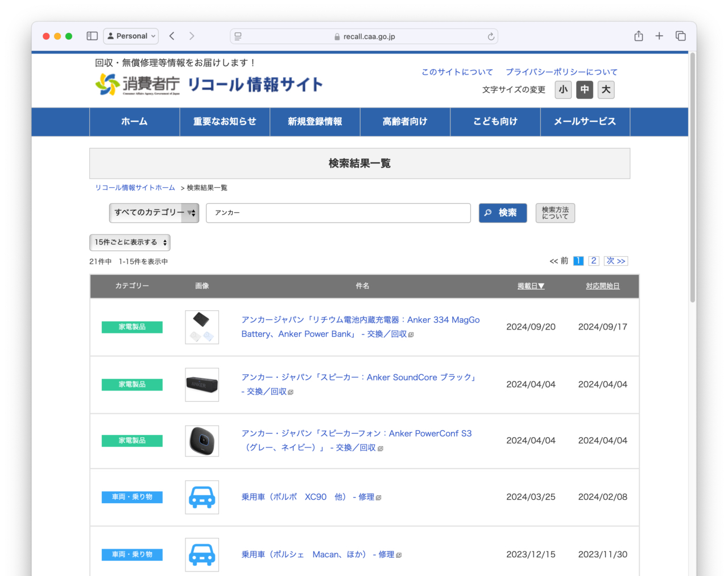
Task: Click the page vertical scrollbar
Action: pyautogui.click(x=692, y=178)
